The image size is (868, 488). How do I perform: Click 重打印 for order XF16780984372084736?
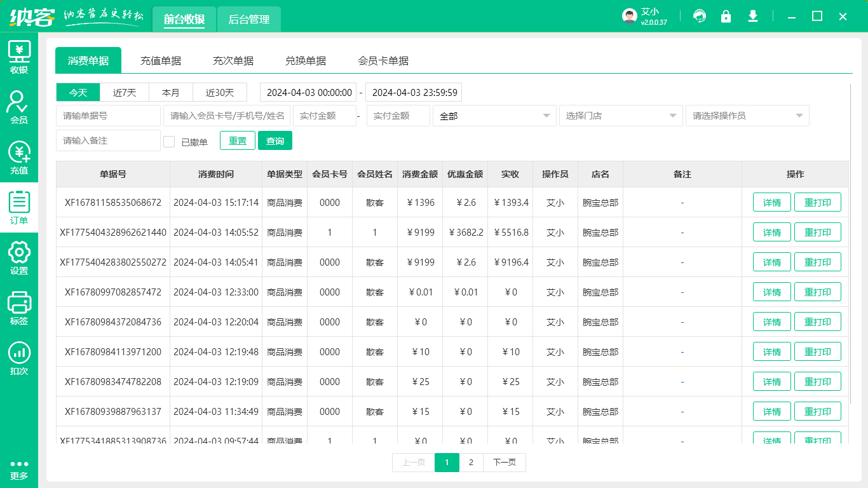click(818, 322)
